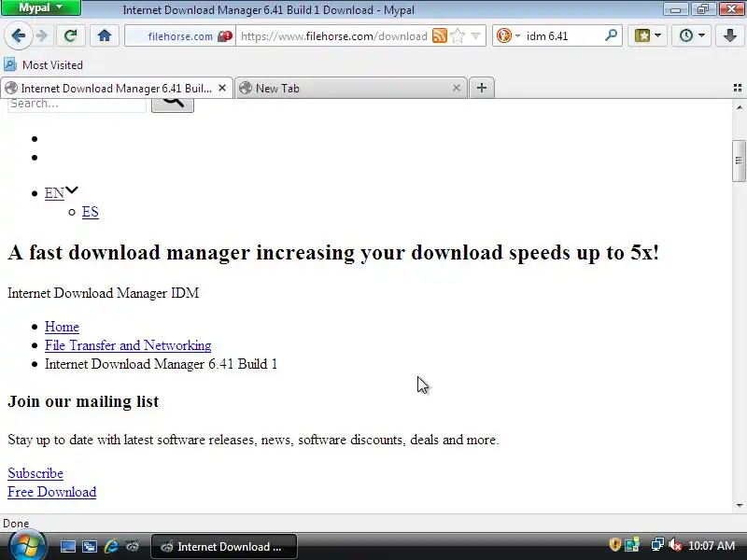Screen dimensions: 747x560
Task: Go back with the back arrow button
Action: (x=18, y=35)
